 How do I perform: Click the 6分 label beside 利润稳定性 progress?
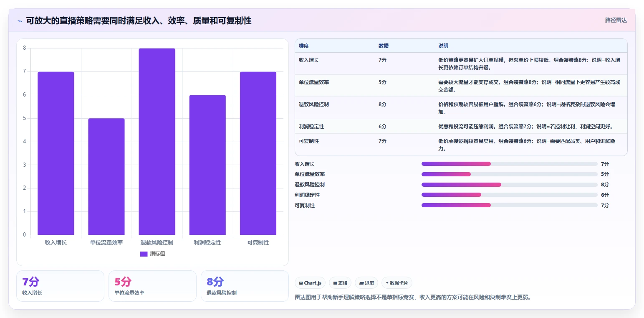[605, 195]
